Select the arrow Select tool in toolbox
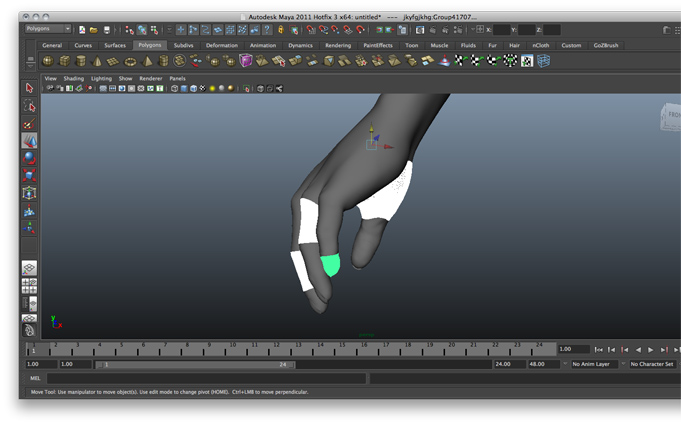The width and height of the screenshot is (681, 425). (x=29, y=88)
